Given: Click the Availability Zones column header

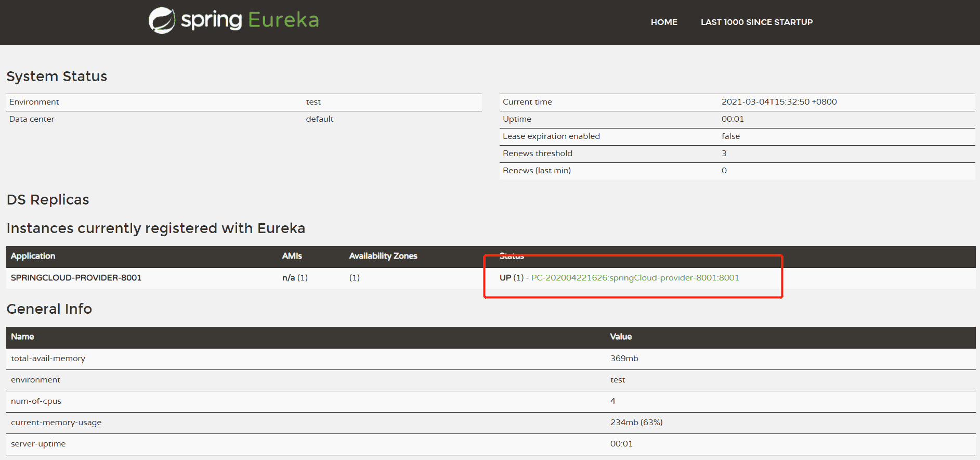Looking at the screenshot, I should [383, 256].
